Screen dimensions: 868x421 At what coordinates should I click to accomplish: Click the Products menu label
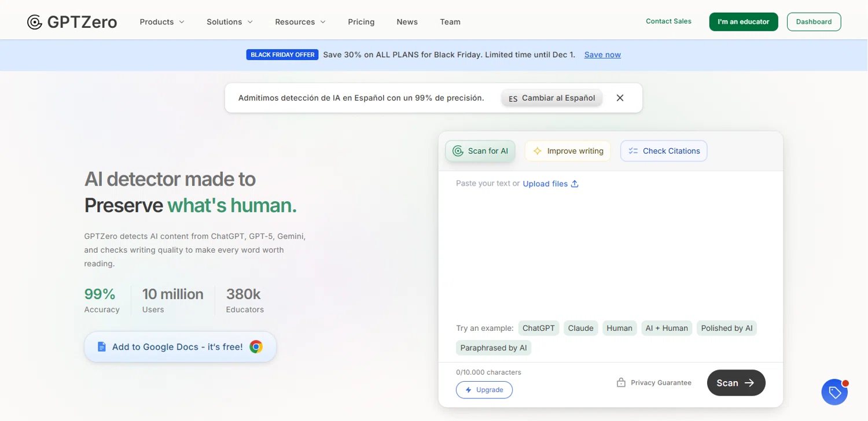click(x=157, y=22)
